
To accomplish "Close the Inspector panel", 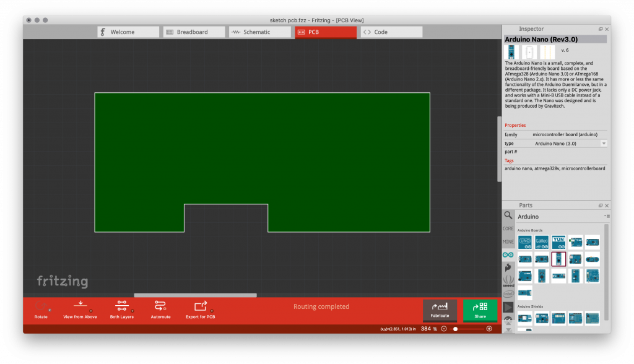I will click(607, 29).
